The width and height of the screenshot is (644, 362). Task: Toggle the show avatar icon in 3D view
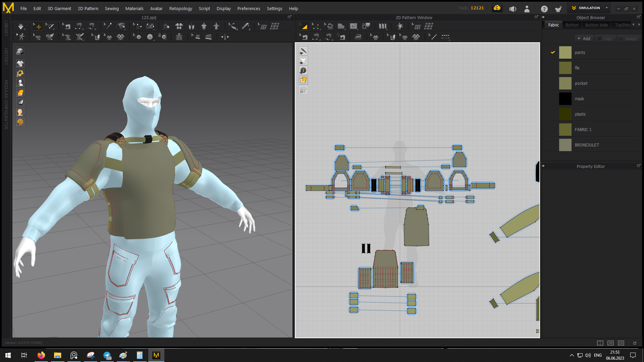click(20, 83)
